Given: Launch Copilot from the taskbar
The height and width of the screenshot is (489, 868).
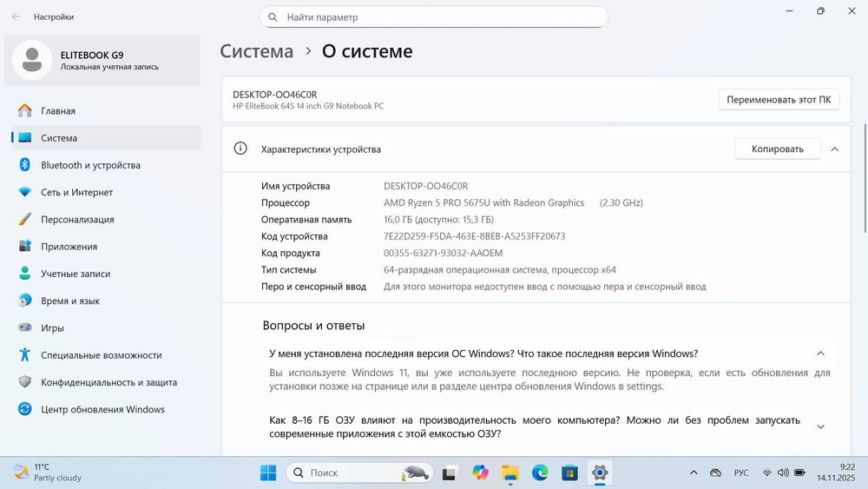Looking at the screenshot, I should [x=480, y=472].
